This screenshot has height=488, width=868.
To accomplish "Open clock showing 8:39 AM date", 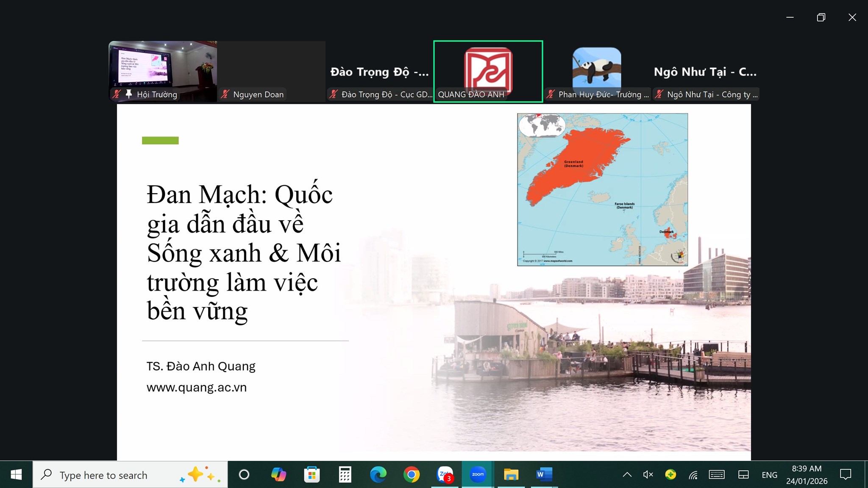I will point(807,474).
